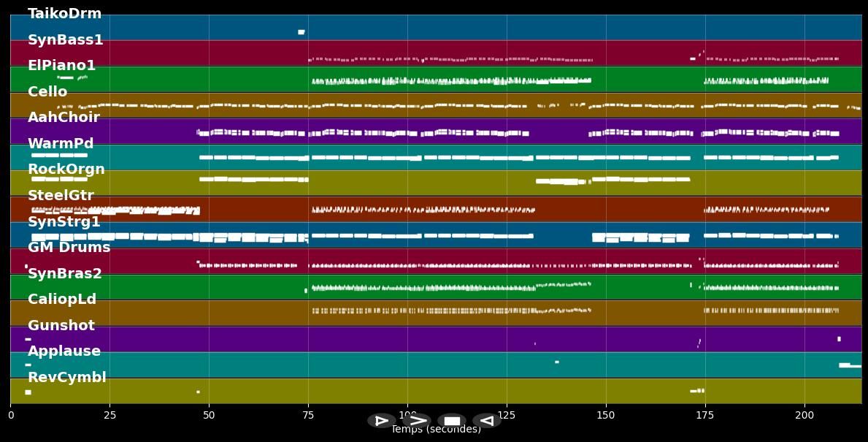Click the WarmPd track name
Image resolution: width=868 pixels, height=442 pixels.
coord(61,144)
